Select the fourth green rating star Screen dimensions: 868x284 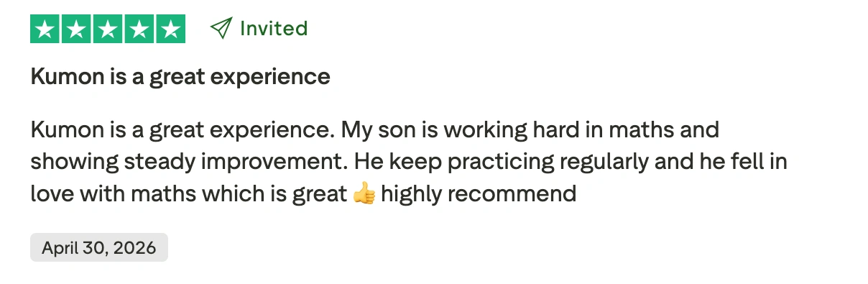coord(139,29)
